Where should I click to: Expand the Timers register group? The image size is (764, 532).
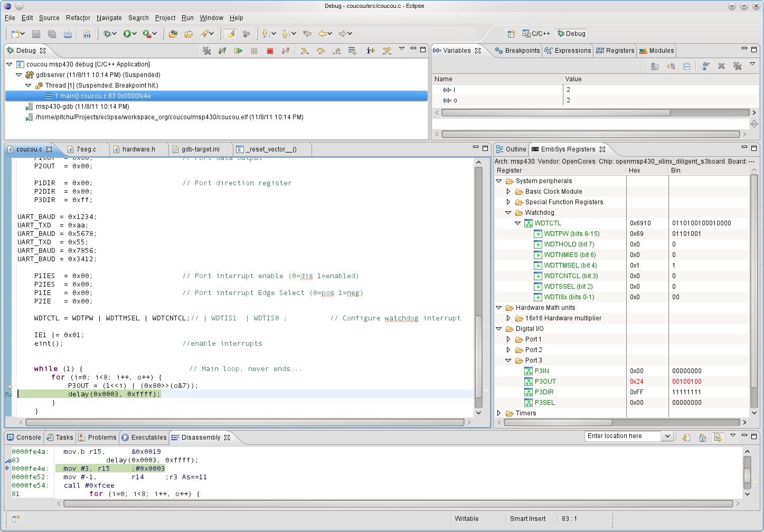point(499,413)
